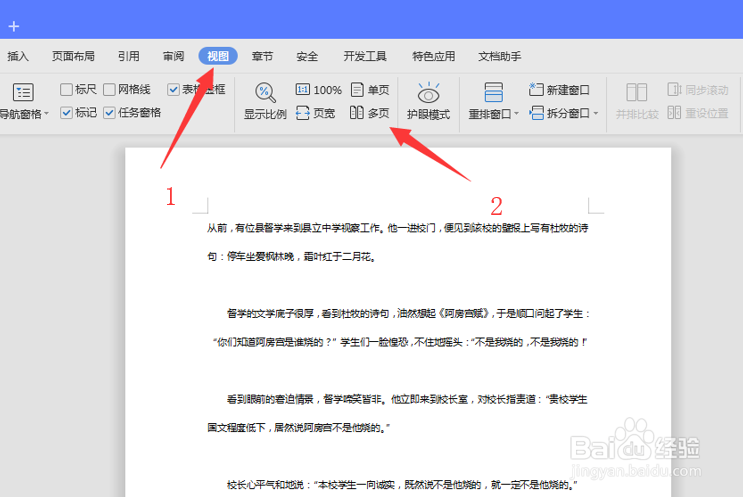
Task: Select the View (视图) tab
Action: pyautogui.click(x=218, y=56)
